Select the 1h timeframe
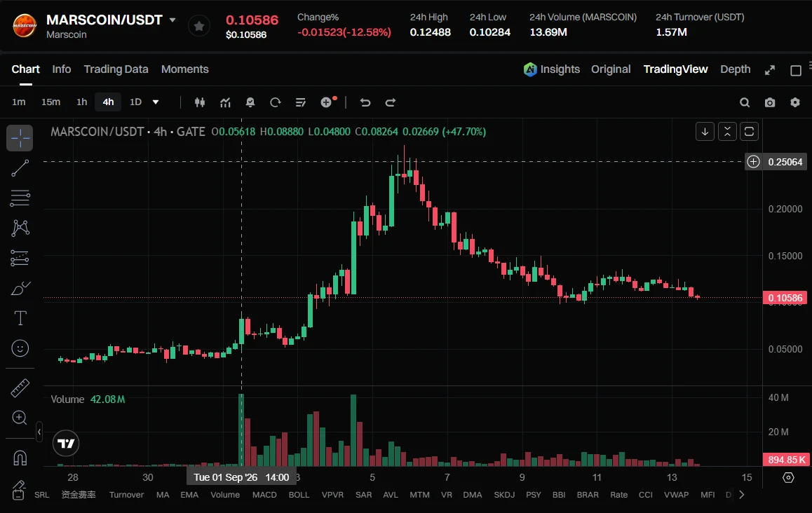Viewport: 812px width, 513px height. tap(82, 102)
